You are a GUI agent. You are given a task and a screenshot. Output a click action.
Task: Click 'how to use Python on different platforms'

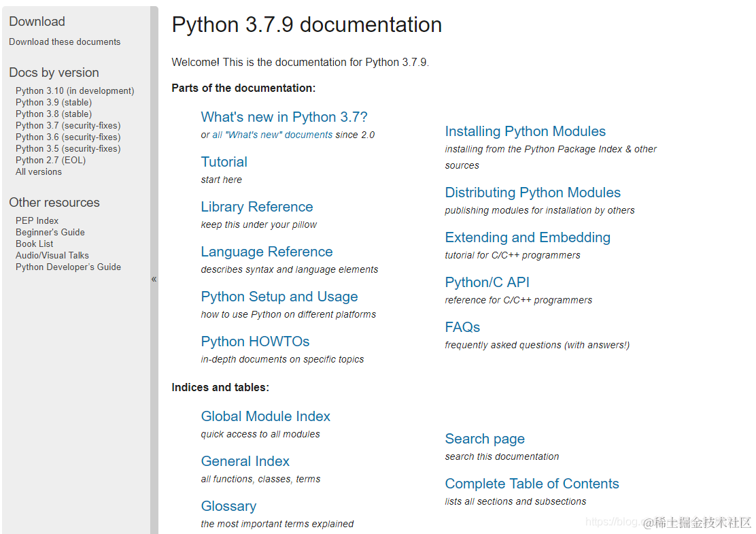click(x=288, y=314)
